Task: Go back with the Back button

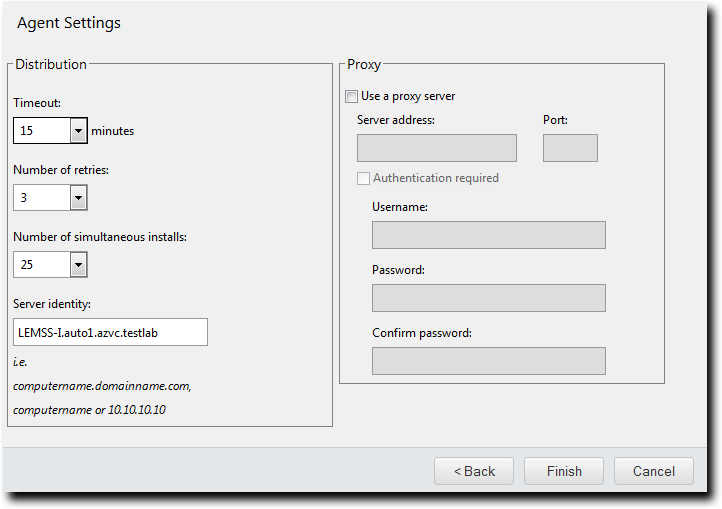Action: (474, 471)
